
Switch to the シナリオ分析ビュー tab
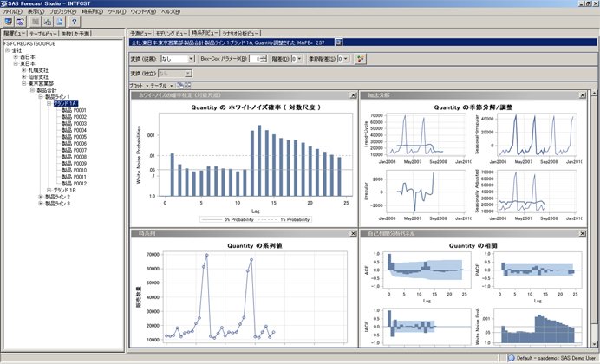point(241,34)
